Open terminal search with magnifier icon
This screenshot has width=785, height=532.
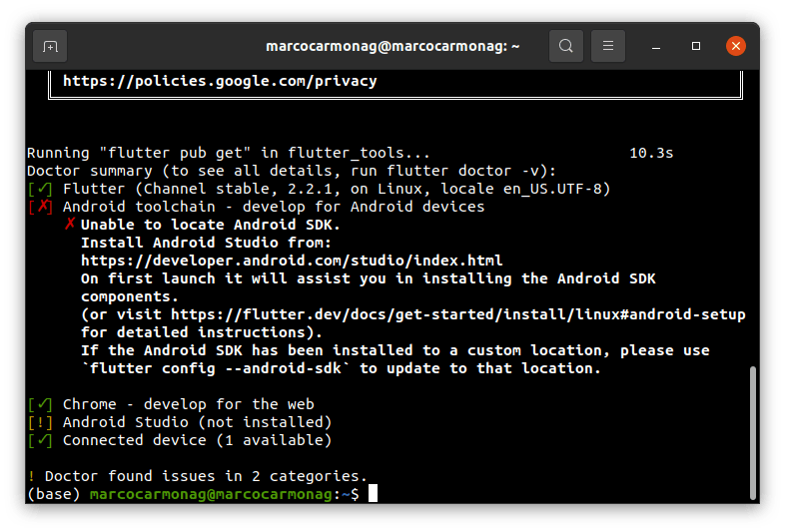click(x=566, y=46)
